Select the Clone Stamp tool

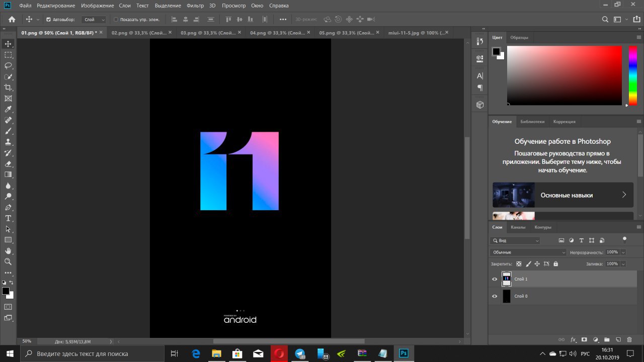8,142
